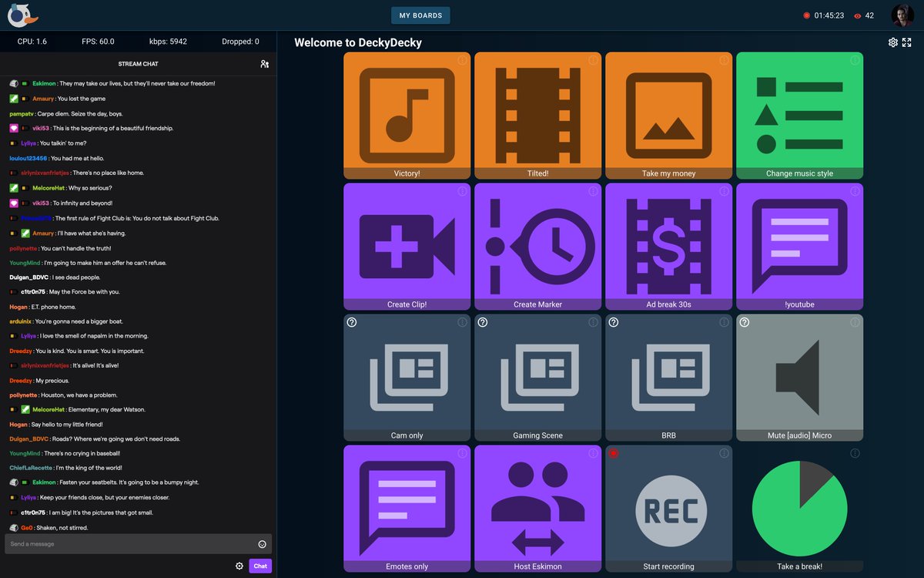Trigger the Victory! music tile
Screen dimensions: 924x578
407,116
